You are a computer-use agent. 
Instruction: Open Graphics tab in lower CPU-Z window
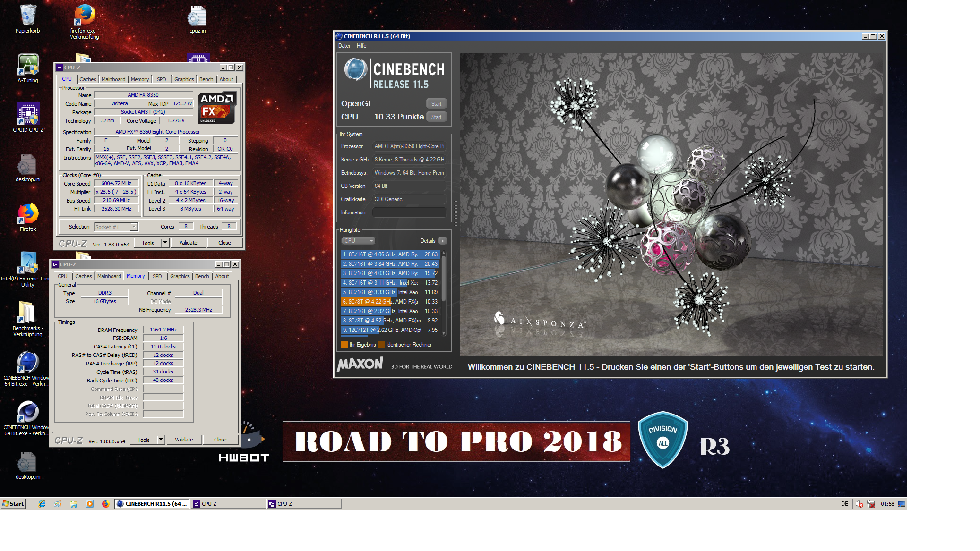[x=180, y=276]
